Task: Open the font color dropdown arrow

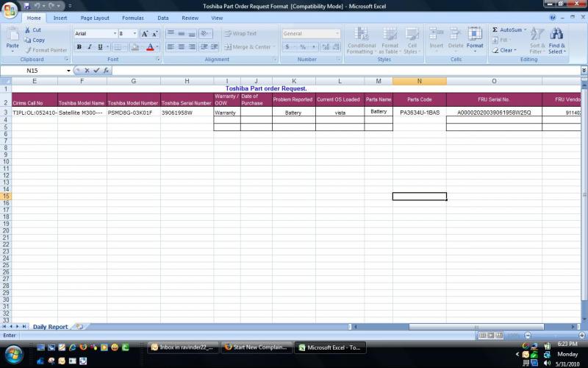Action: (157, 47)
